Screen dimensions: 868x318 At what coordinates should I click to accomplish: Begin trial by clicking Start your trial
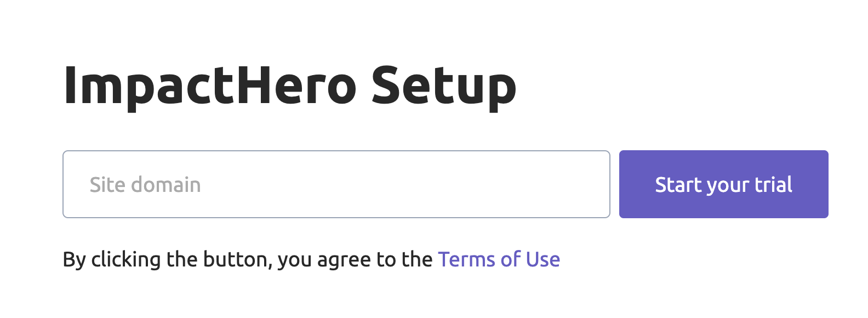[723, 184]
